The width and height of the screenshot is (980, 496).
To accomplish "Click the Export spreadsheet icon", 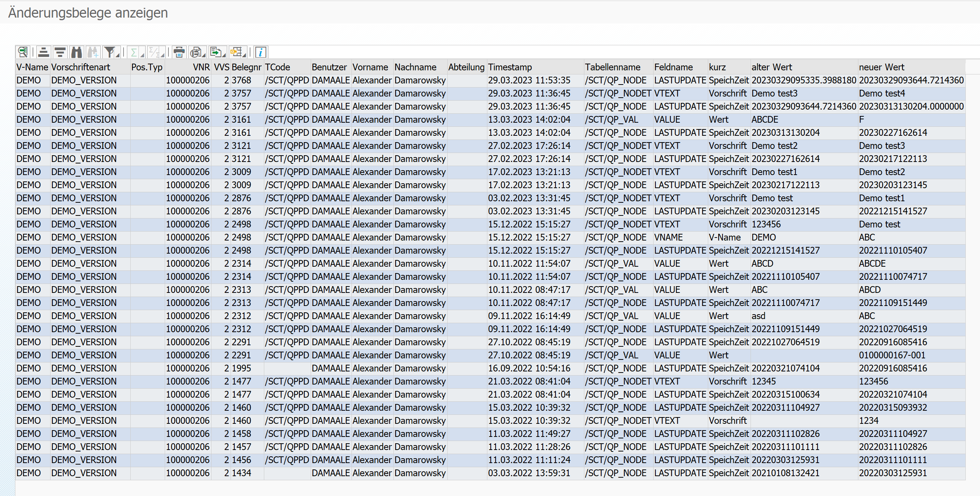I will 215,52.
